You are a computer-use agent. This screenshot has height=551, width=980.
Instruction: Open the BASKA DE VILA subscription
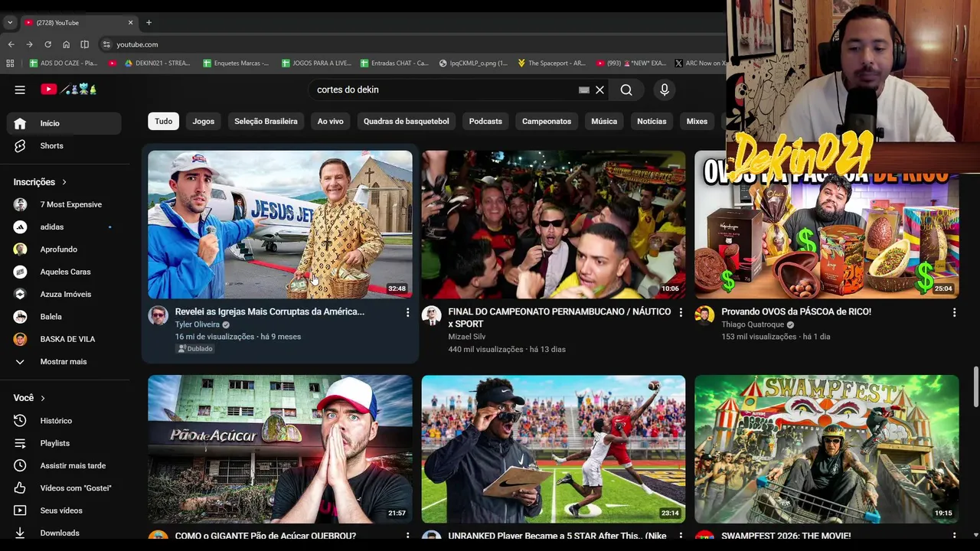[64, 339]
